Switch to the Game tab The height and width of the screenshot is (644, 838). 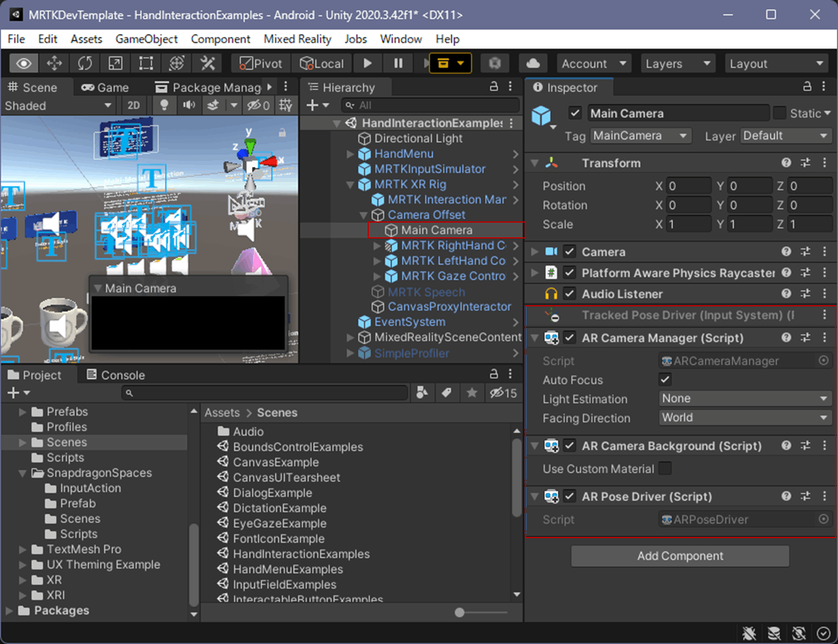[105, 87]
